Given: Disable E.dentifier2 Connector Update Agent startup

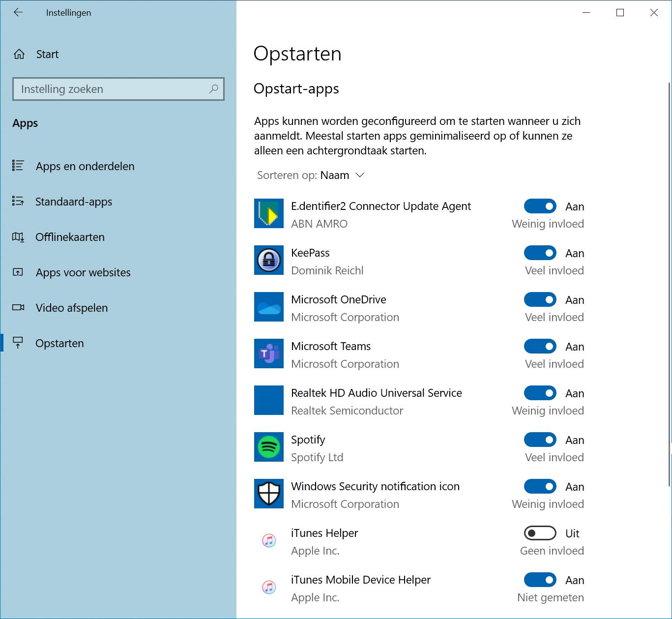Looking at the screenshot, I should tap(540, 206).
